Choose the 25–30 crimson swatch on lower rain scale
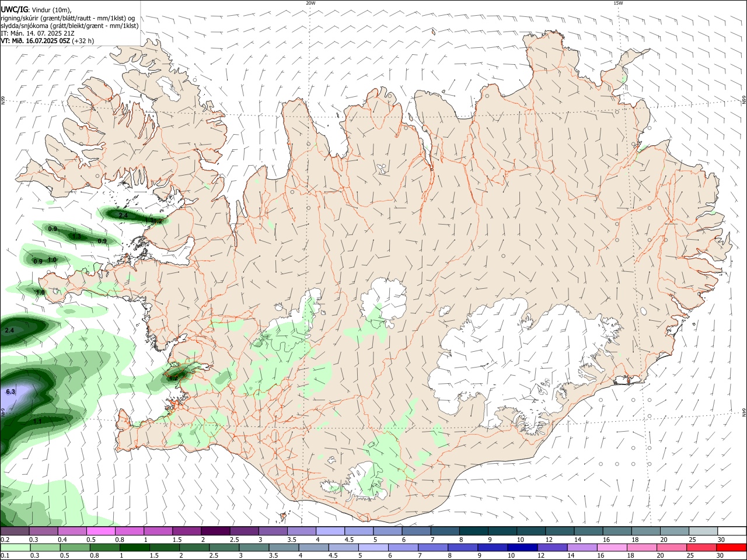 click(x=701, y=547)
